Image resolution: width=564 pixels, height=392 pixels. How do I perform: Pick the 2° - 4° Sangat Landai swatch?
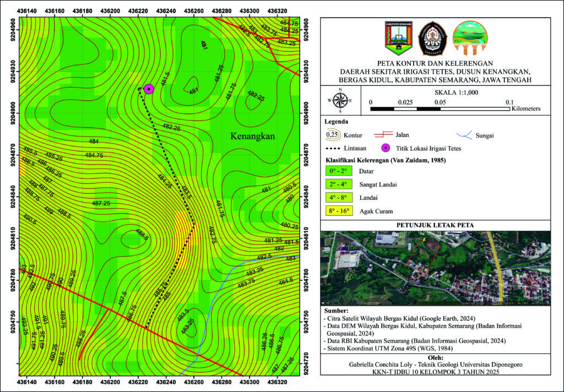pos(339,184)
